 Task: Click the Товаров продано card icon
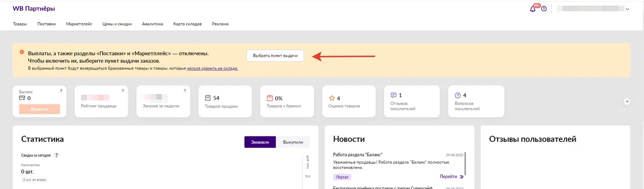[208, 98]
